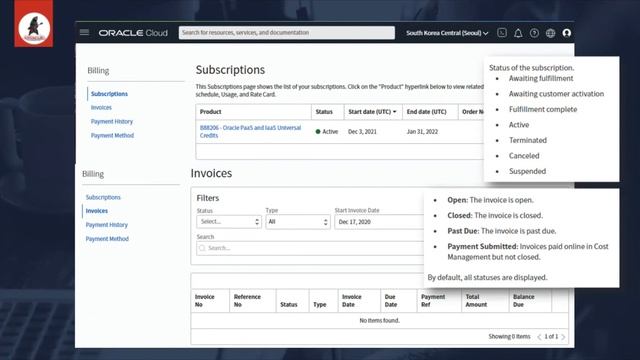The image size is (640, 360).
Task: Click the Invoices page heading
Action: (x=211, y=173)
